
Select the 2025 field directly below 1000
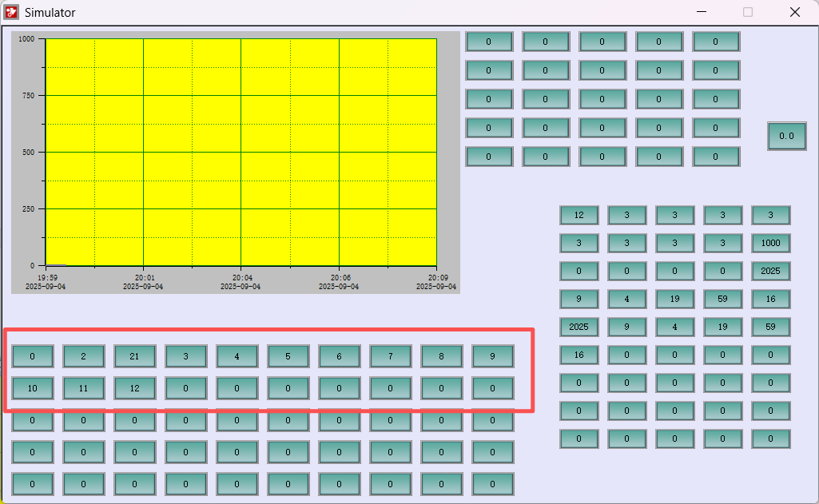click(x=771, y=271)
